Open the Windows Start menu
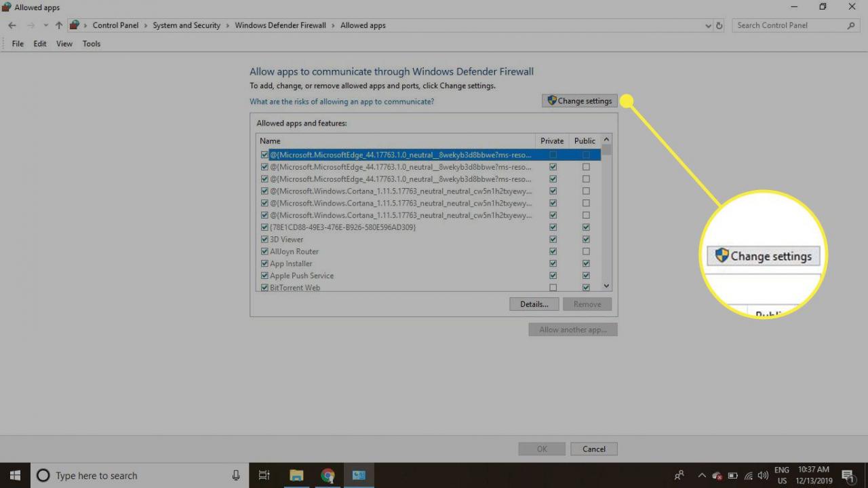Image resolution: width=868 pixels, height=488 pixels. click(x=15, y=475)
